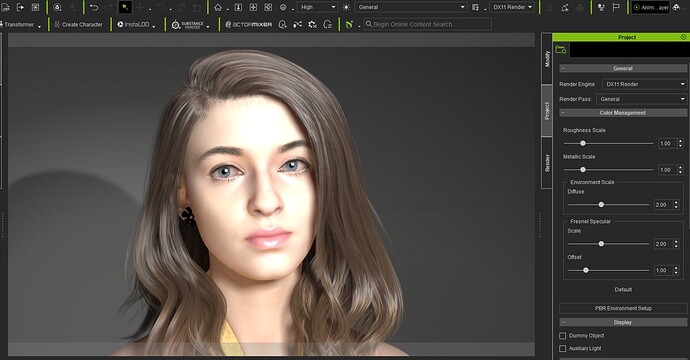Click the Fresnel Specular Scale slider handle
Screen dimensions: 690x360
601,244
